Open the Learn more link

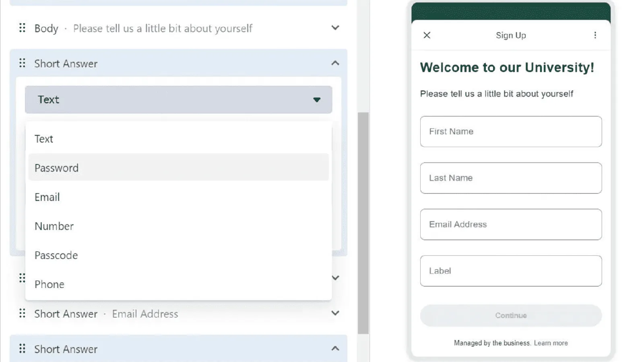click(x=551, y=343)
